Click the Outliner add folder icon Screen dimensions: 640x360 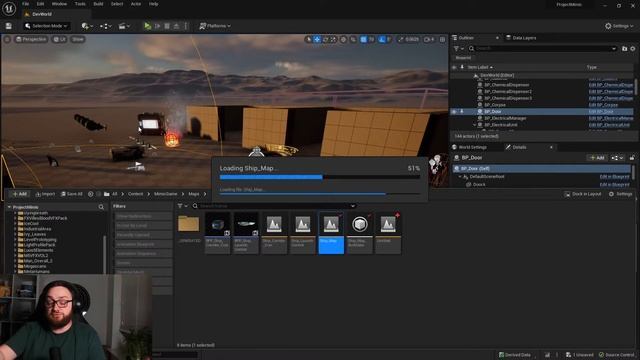[624, 48]
